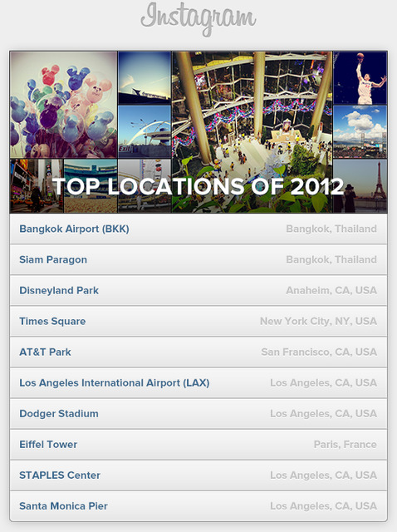The width and height of the screenshot is (397, 532).
Task: Open the cloudy sky ballpark photo
Action: point(360,131)
